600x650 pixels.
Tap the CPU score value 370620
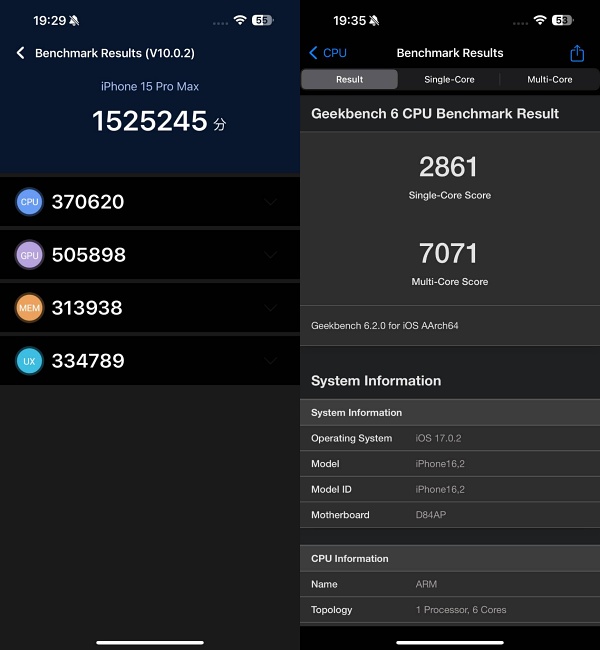tap(88, 202)
